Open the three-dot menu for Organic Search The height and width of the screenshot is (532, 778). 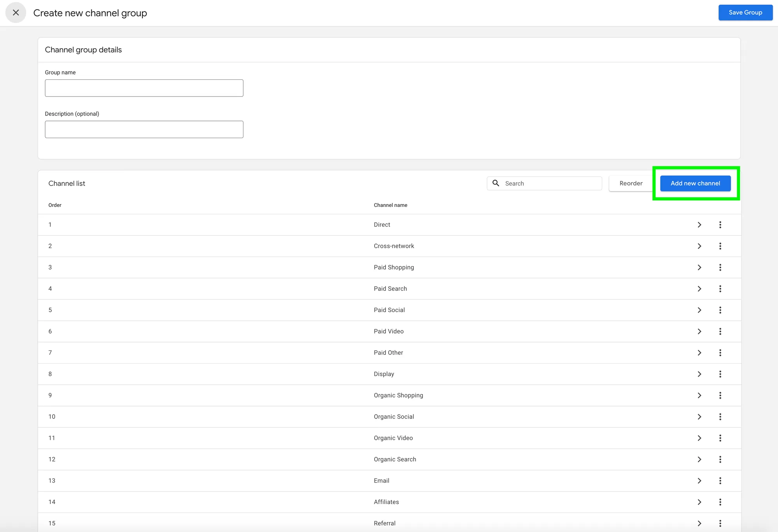click(720, 459)
